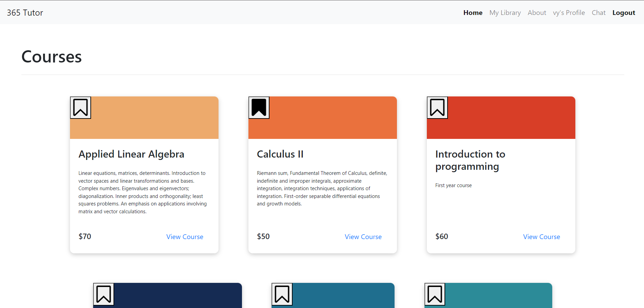Click the 'First year course' description
644x308 pixels.
(x=453, y=185)
